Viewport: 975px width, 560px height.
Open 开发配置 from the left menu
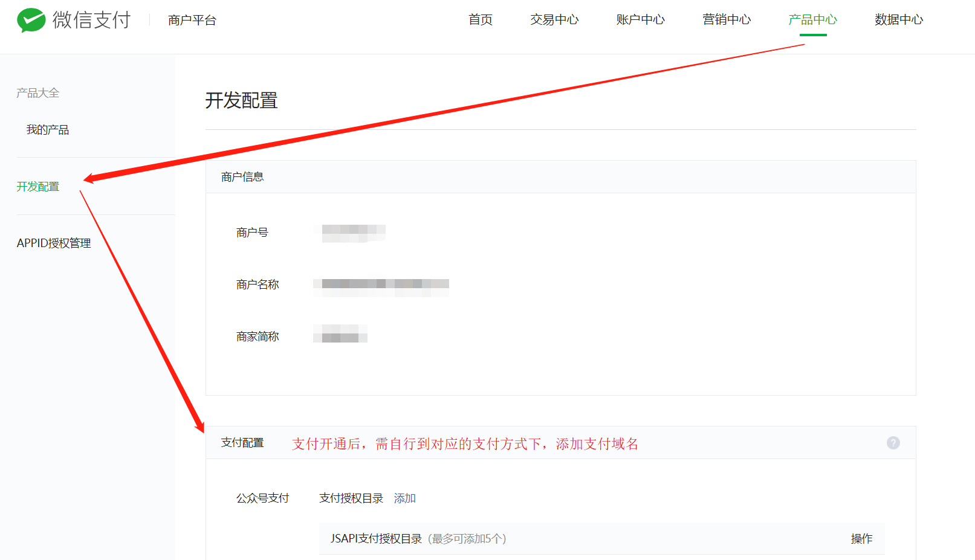[37, 187]
